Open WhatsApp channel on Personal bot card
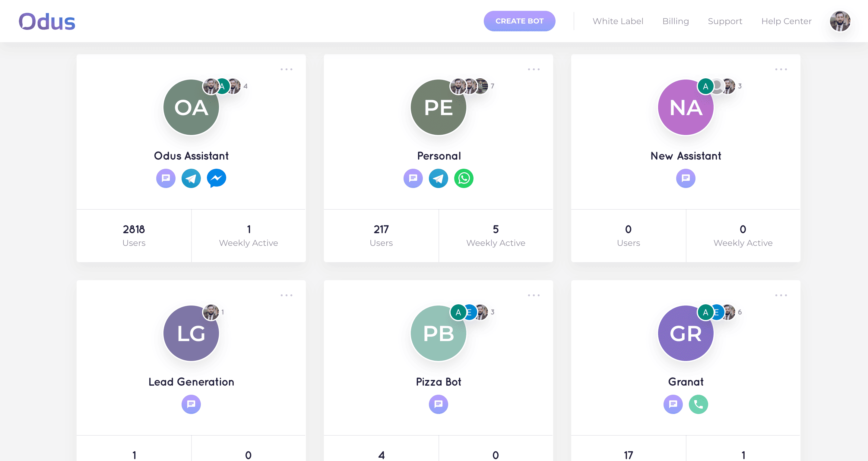This screenshot has height=461, width=868. click(464, 178)
